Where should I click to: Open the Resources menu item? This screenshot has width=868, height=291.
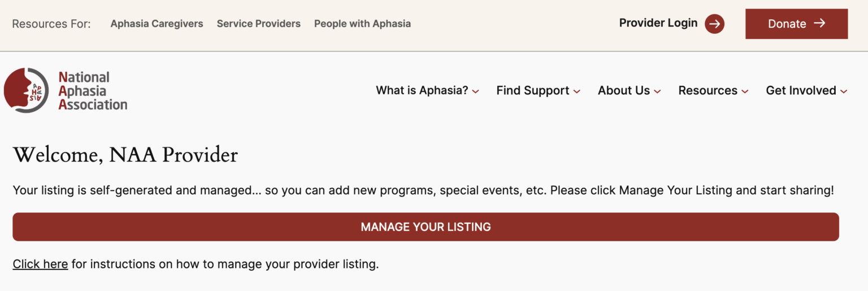point(708,90)
